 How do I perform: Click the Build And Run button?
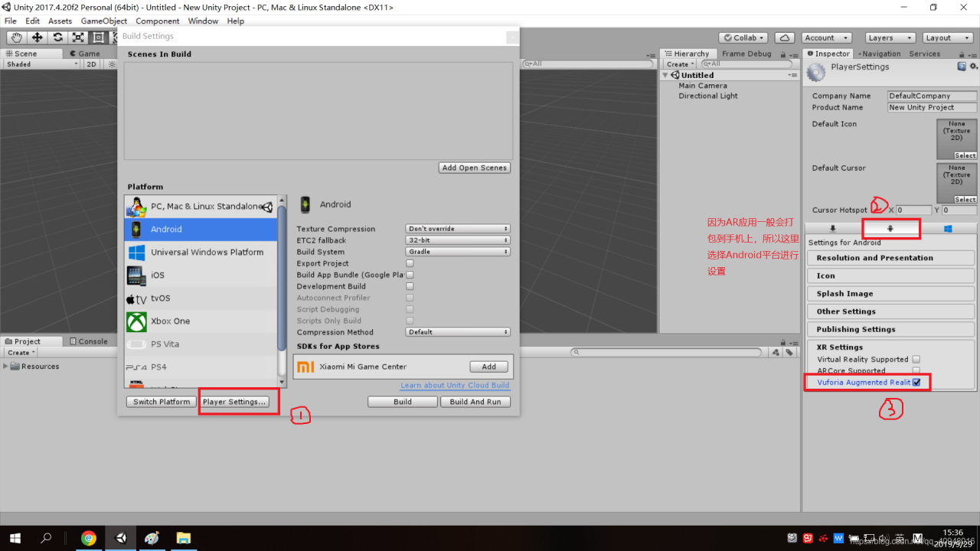coord(475,402)
